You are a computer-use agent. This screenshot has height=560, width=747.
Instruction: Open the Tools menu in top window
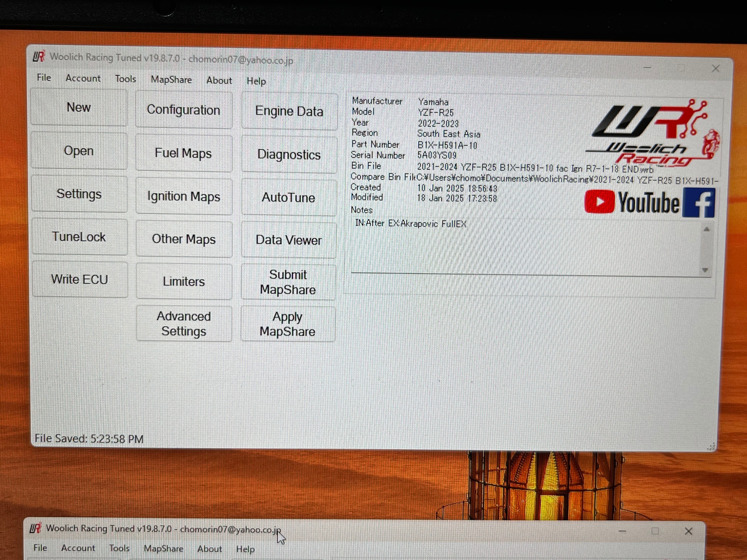click(x=125, y=79)
